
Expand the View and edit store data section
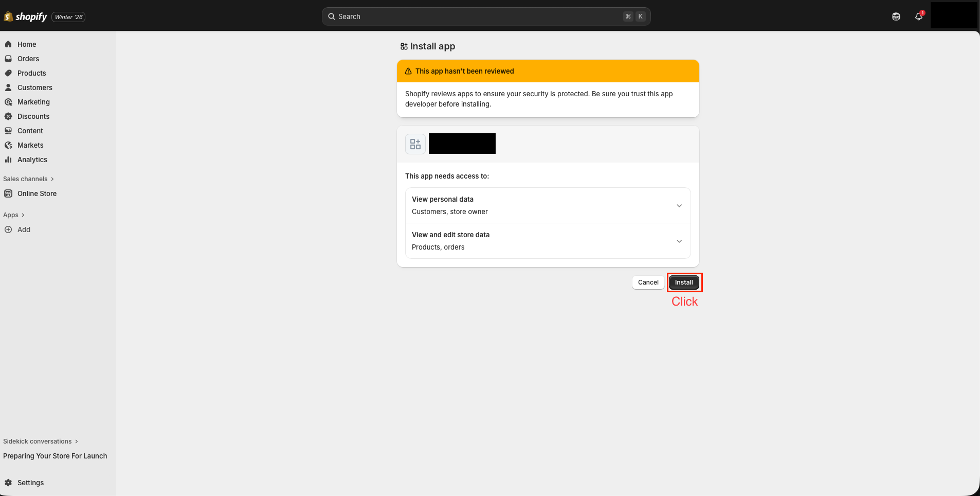tap(679, 241)
